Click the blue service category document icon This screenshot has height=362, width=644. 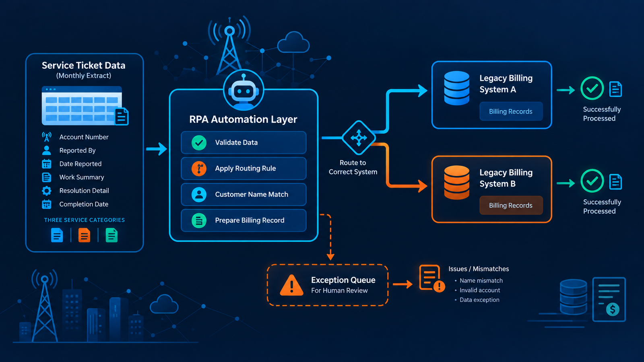57,235
